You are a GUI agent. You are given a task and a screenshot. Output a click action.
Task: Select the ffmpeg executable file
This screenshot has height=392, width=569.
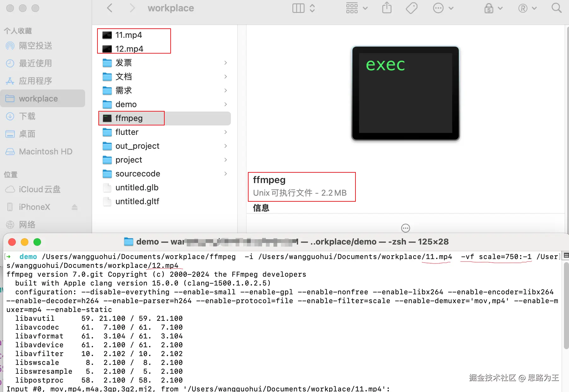coord(165,118)
